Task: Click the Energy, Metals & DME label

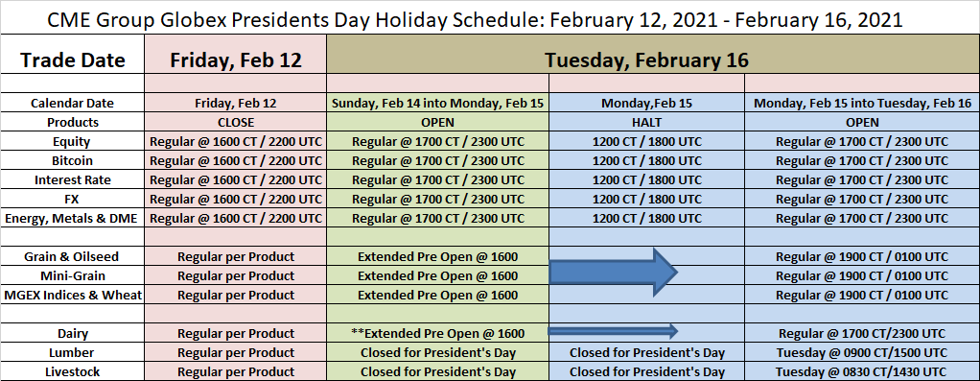Action: pos(73,219)
